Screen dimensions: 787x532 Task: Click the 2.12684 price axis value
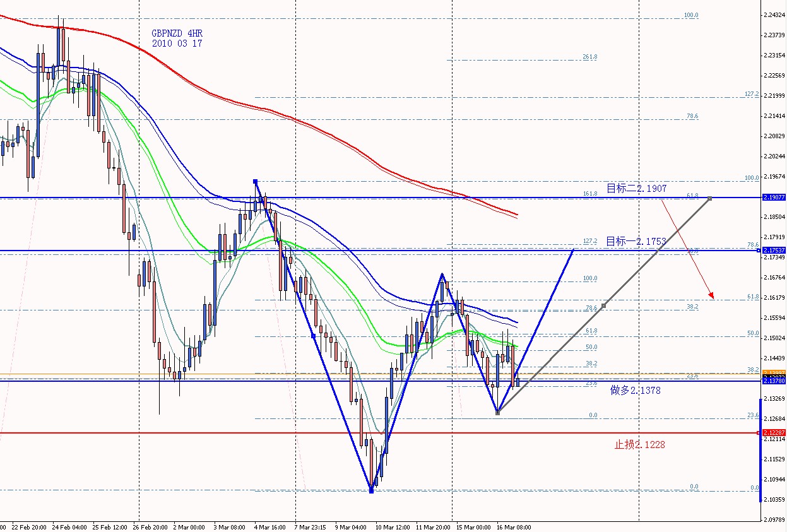(773, 418)
